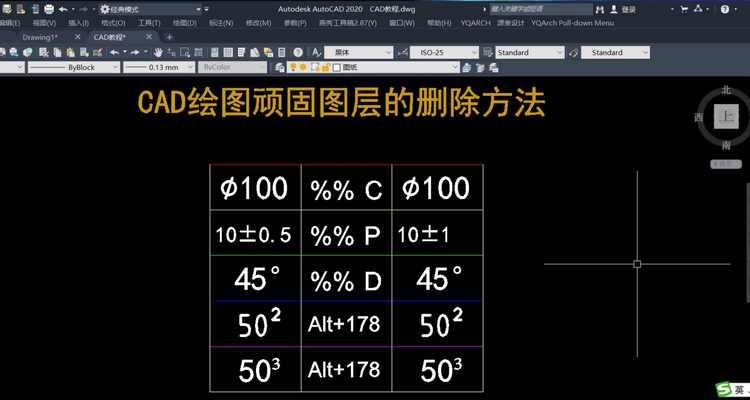Viewport: 750px width, 400px height.
Task: Click the round Help icon in standard toolbar
Action: 298,52
